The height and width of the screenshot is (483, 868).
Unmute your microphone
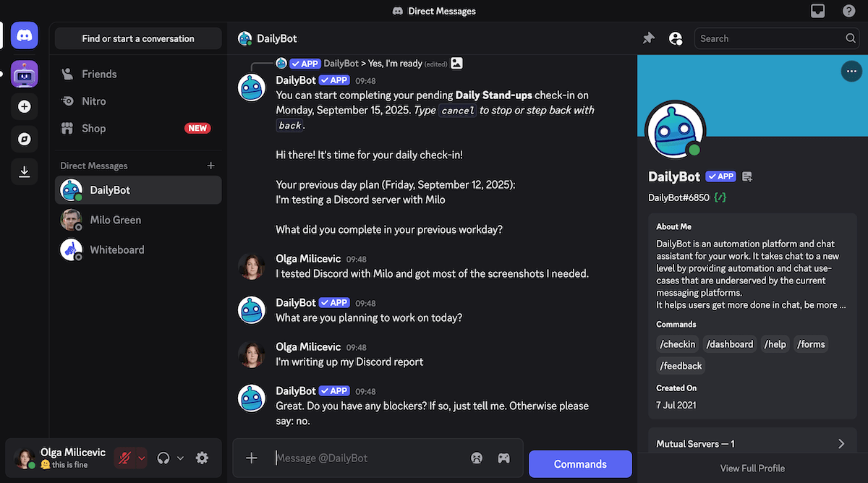[124, 458]
